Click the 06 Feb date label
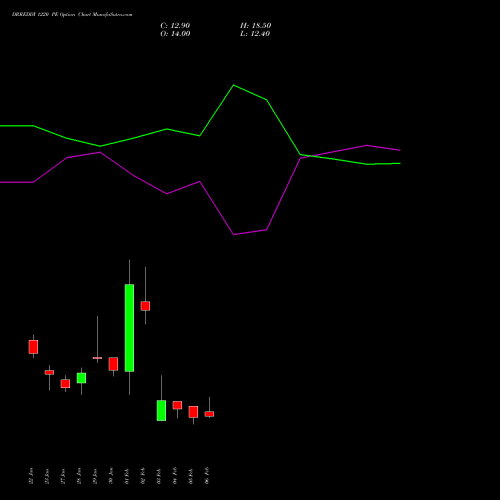500x500 pixels. [207, 475]
